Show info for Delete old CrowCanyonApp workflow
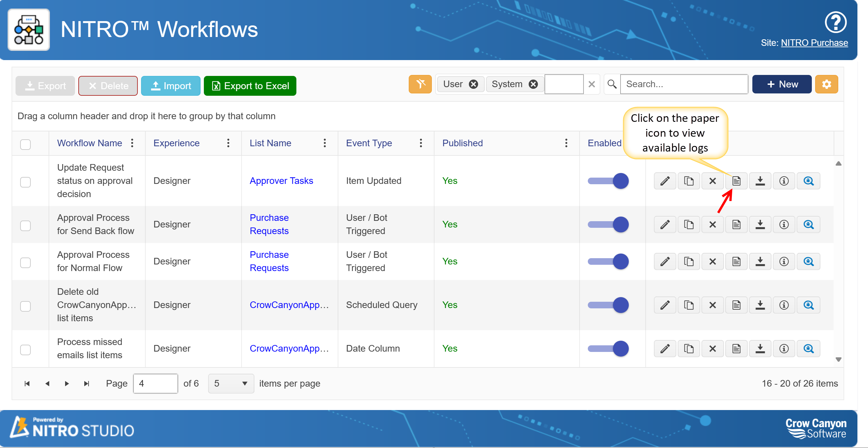868x448 pixels. (x=784, y=305)
